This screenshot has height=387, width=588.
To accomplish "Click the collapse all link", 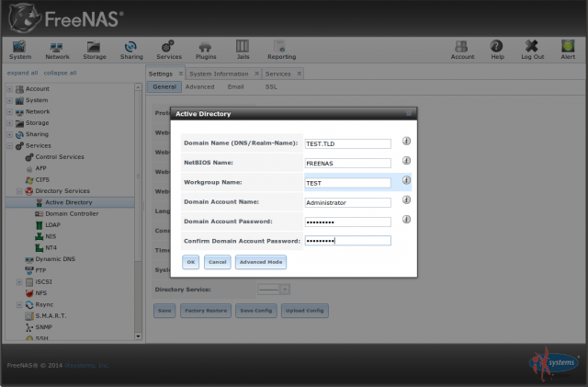I will 60,73.
